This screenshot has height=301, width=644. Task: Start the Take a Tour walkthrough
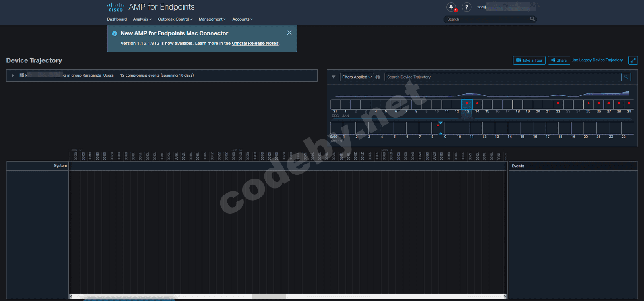coord(529,60)
